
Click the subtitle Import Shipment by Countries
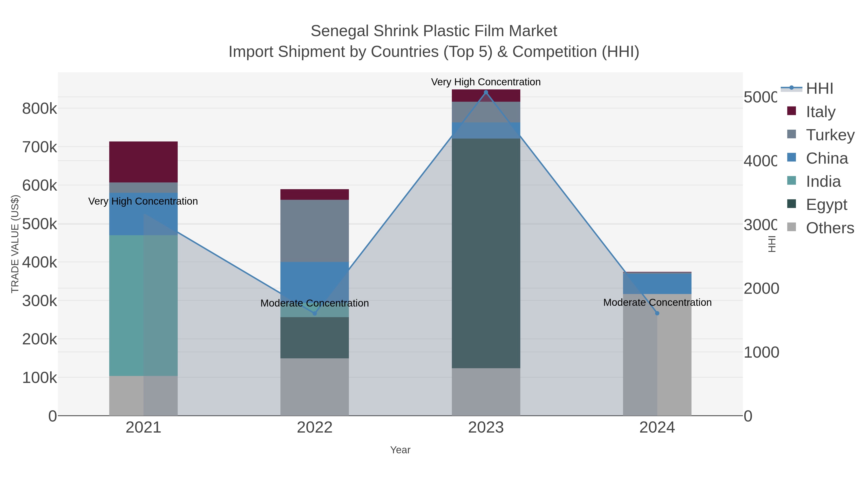[x=434, y=52]
